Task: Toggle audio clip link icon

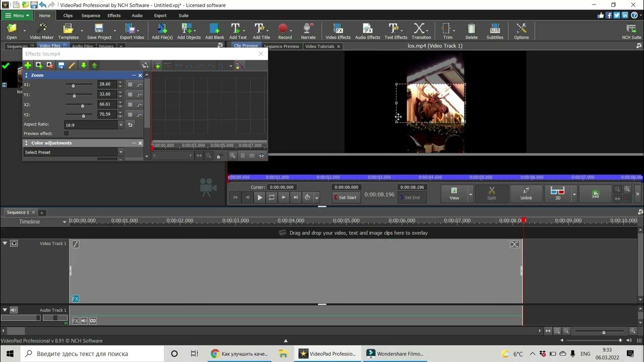Action: (93, 321)
